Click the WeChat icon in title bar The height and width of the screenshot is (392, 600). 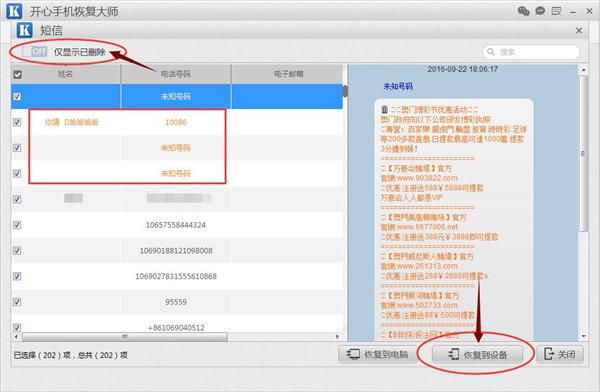pyautogui.click(x=523, y=11)
